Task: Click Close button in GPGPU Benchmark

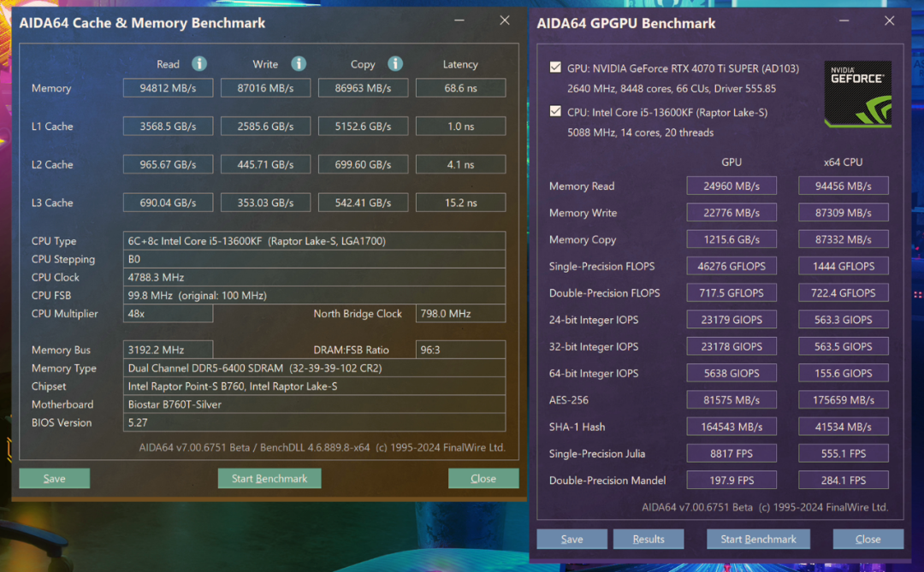Action: coord(868,539)
